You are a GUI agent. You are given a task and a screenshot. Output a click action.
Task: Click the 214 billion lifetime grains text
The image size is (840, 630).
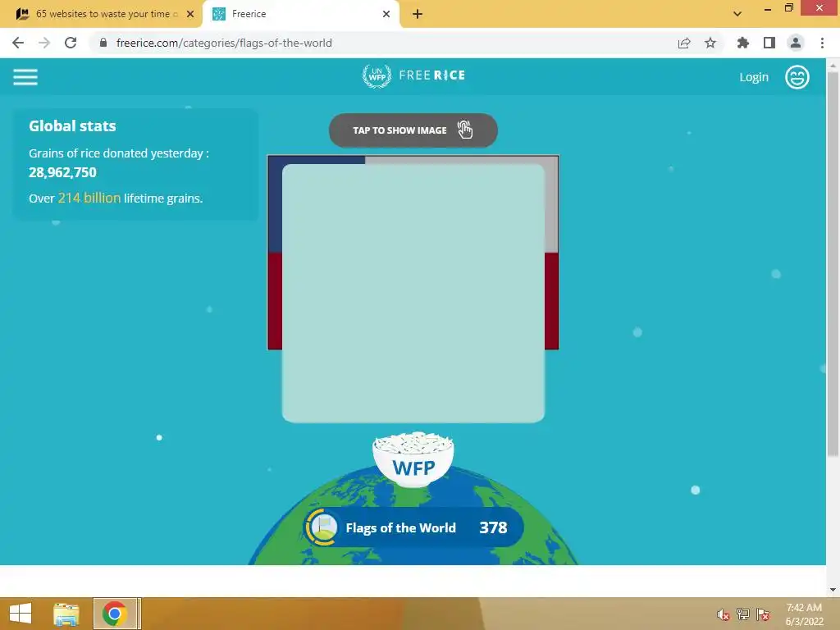[x=89, y=198]
